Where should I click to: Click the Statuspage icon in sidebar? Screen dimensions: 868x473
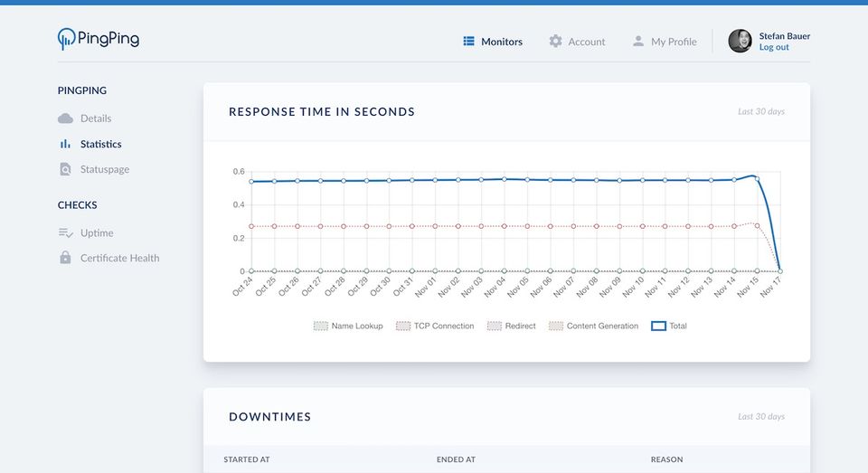tap(65, 169)
